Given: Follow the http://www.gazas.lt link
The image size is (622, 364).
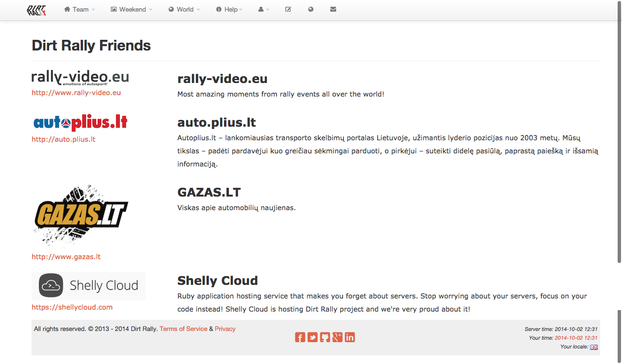Looking at the screenshot, I should [66, 257].
